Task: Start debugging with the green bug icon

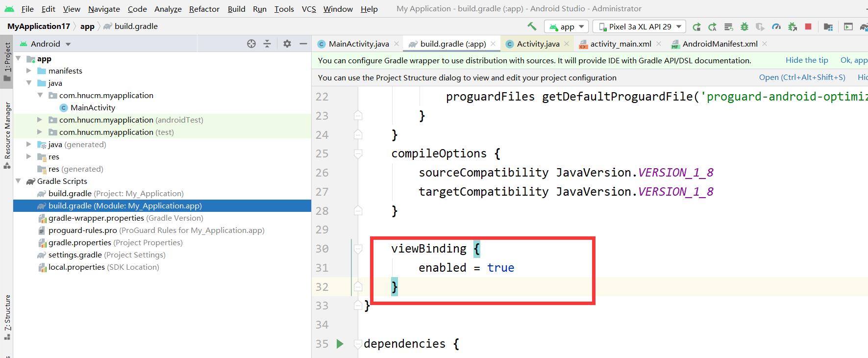Action: click(744, 26)
